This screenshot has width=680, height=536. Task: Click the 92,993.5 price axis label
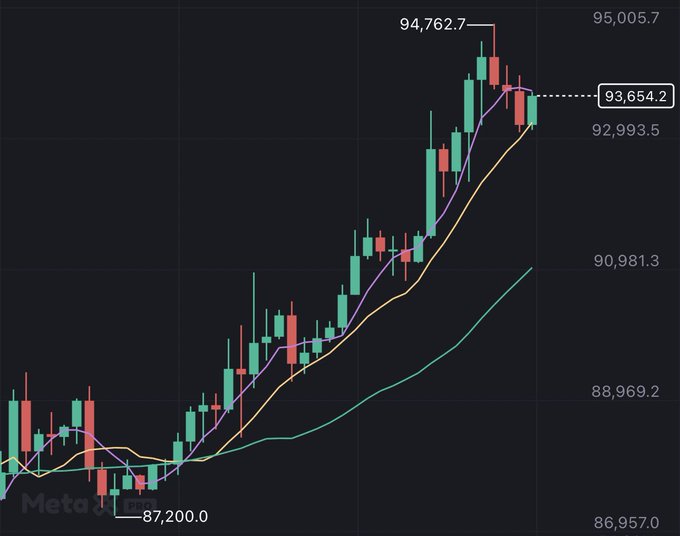[626, 130]
